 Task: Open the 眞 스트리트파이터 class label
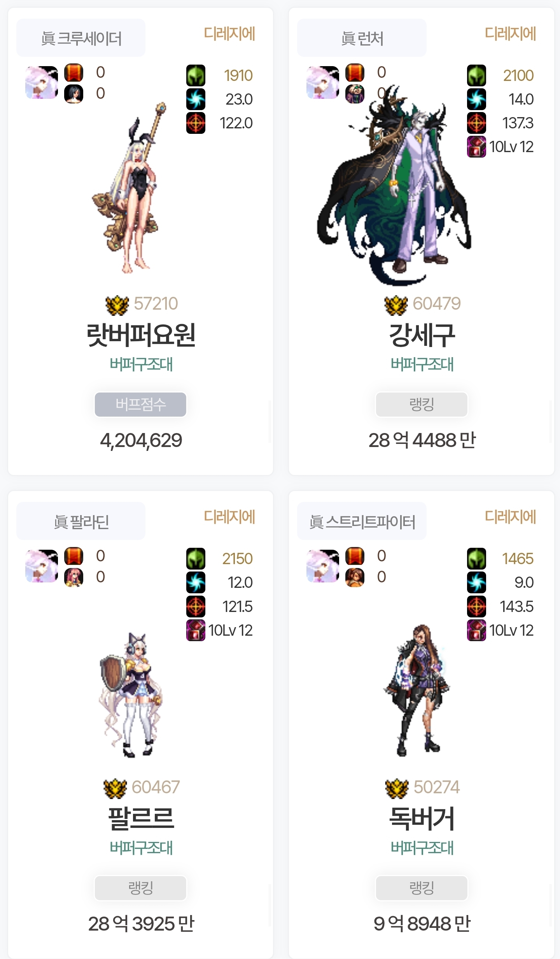(362, 521)
